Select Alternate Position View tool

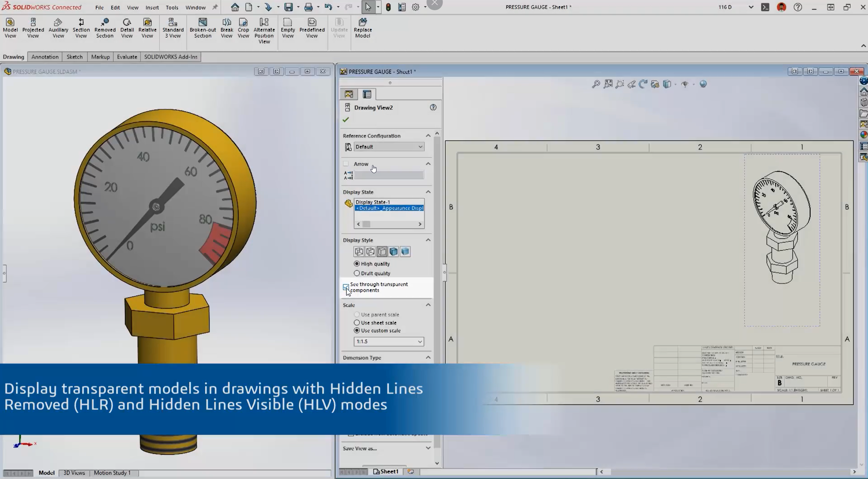(264, 31)
